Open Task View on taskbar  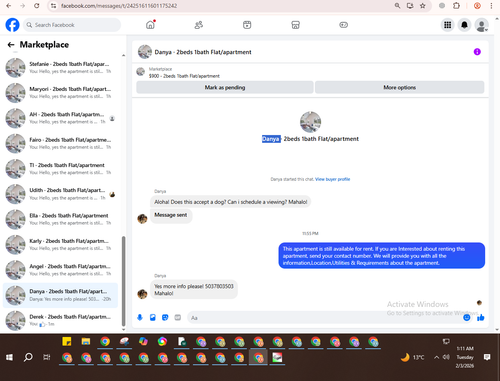pos(47,357)
